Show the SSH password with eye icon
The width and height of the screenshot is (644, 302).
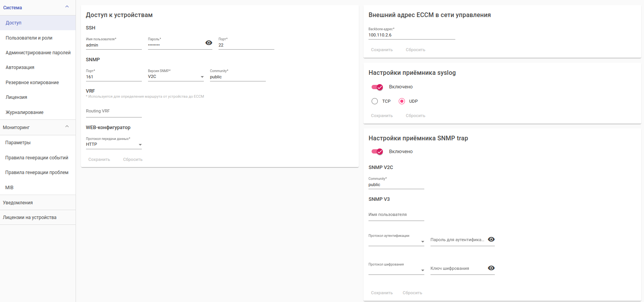pyautogui.click(x=209, y=43)
